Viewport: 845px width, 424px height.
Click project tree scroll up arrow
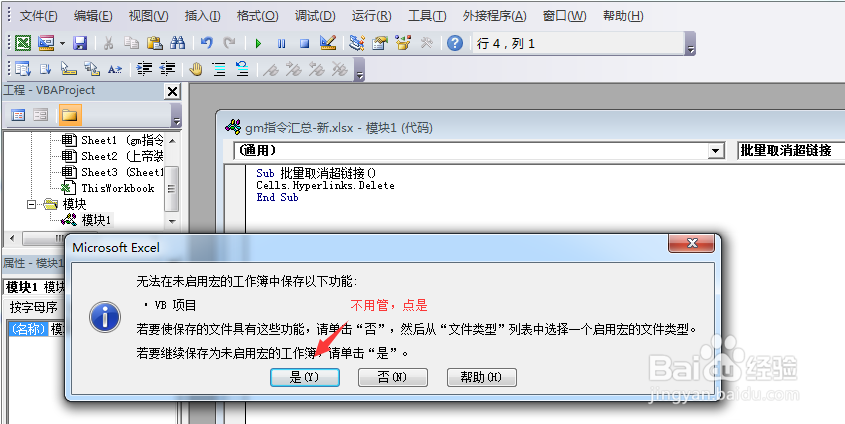pos(172,141)
